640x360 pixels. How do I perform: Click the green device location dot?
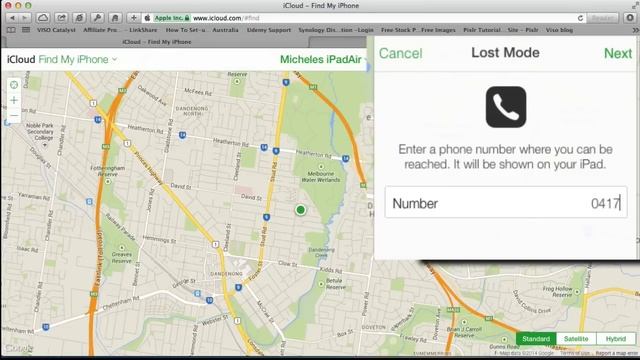coord(300,210)
